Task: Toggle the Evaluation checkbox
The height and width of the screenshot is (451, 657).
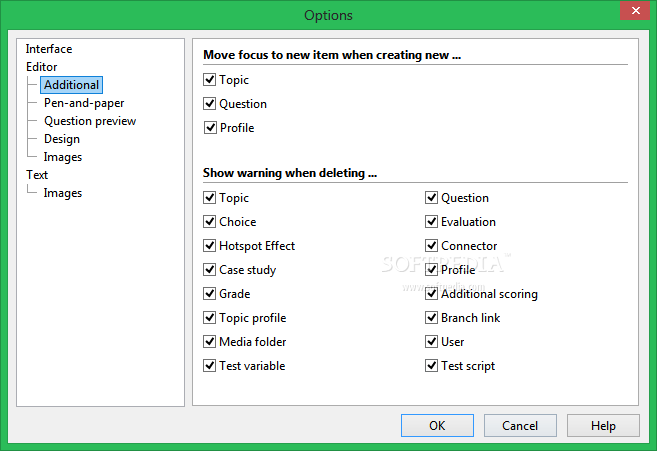Action: coord(431,221)
